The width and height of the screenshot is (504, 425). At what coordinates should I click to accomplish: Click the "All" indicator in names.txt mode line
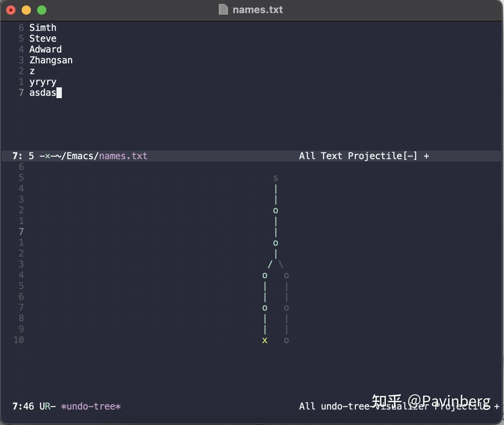(307, 156)
